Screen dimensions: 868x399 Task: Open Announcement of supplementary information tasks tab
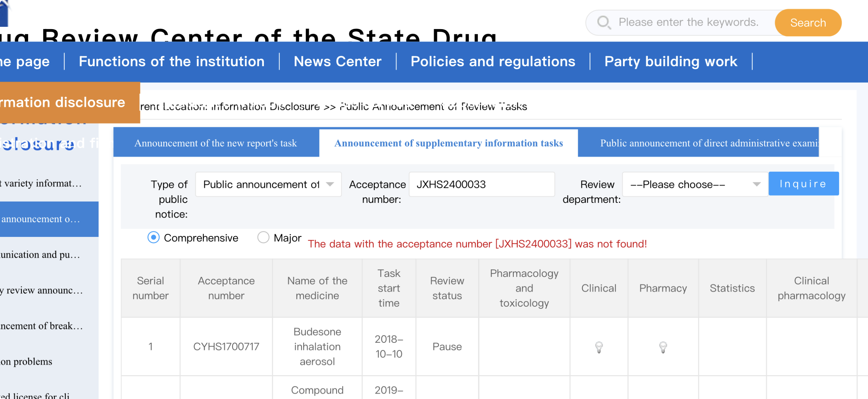click(x=448, y=143)
